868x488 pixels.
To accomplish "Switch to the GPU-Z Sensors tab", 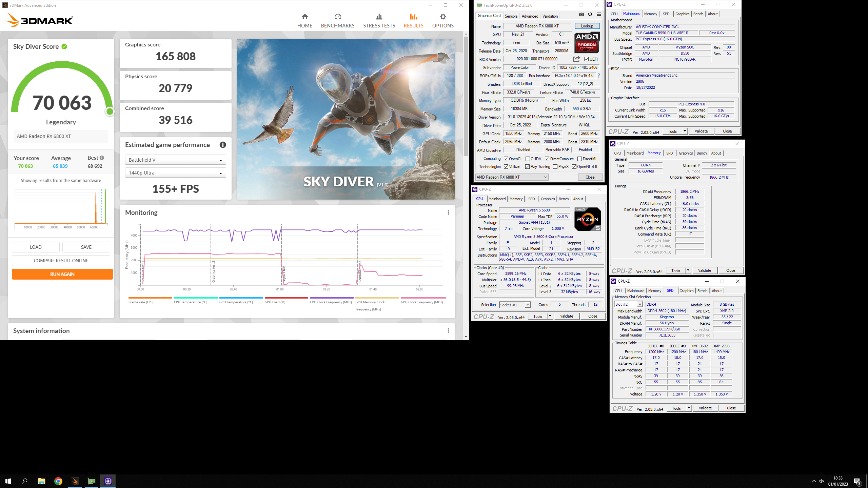I will click(x=511, y=16).
